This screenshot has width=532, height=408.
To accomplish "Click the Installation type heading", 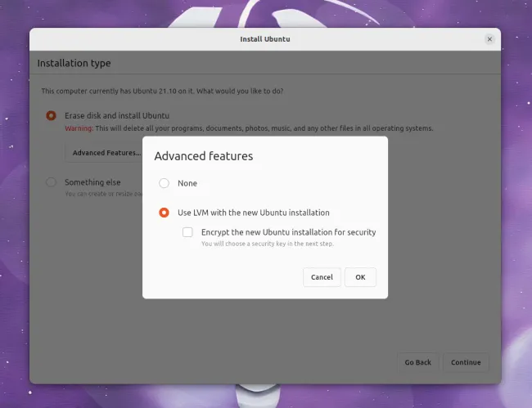I will click(74, 64).
